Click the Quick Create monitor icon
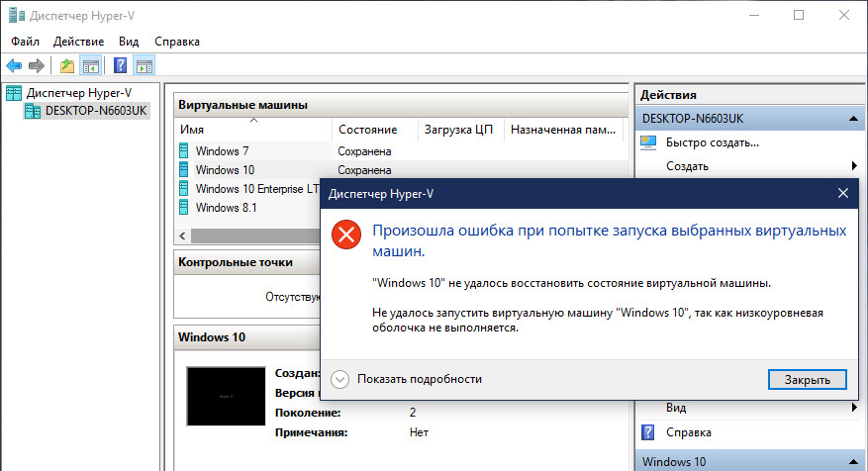The image size is (868, 471). [648, 142]
